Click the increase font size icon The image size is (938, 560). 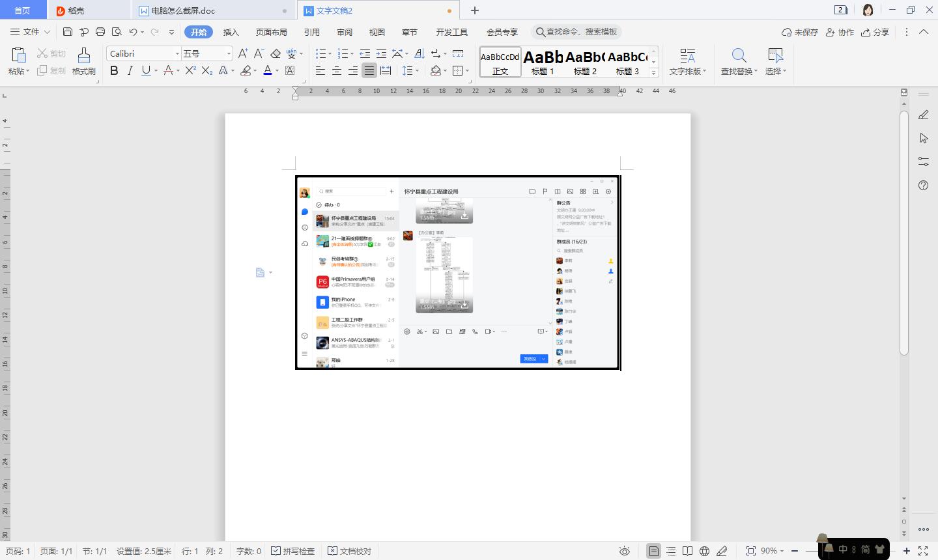click(x=243, y=53)
